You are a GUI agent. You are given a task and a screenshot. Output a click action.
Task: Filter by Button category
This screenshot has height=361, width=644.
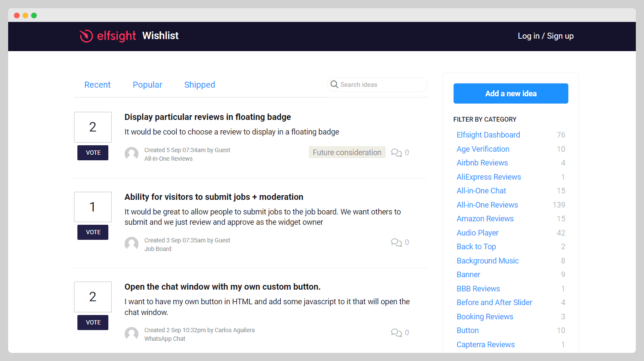coord(468,330)
